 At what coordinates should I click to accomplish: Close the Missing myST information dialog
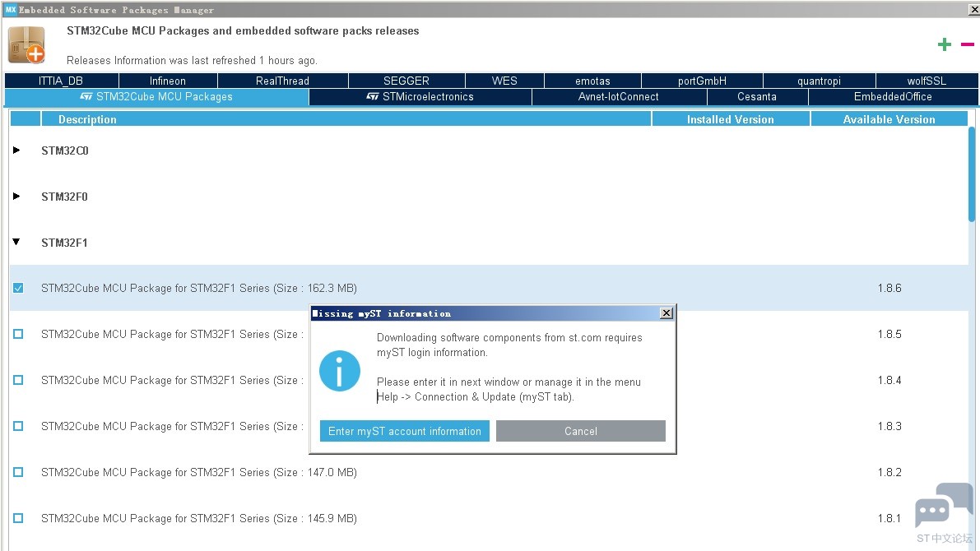[666, 313]
